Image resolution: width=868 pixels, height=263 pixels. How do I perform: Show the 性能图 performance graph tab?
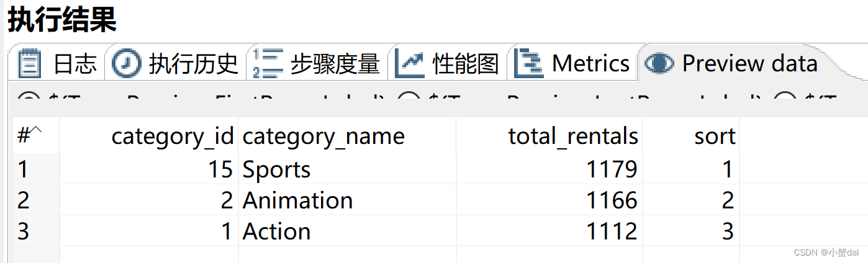click(448, 63)
